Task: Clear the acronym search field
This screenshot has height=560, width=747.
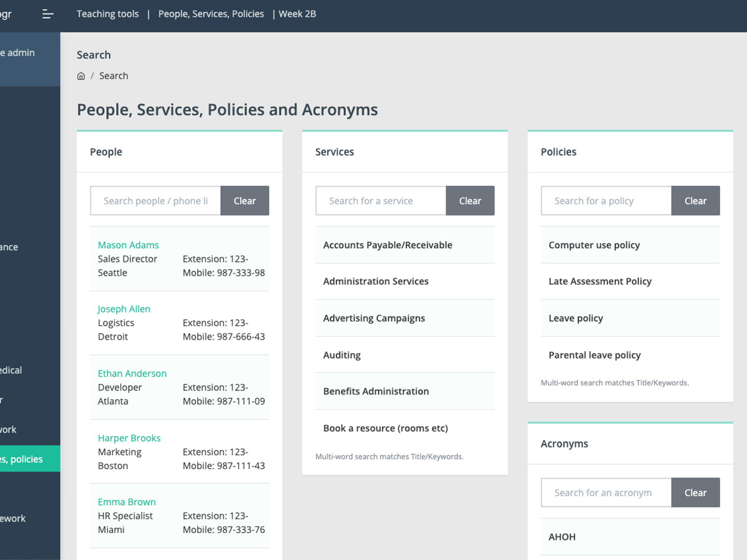Action: tap(695, 493)
